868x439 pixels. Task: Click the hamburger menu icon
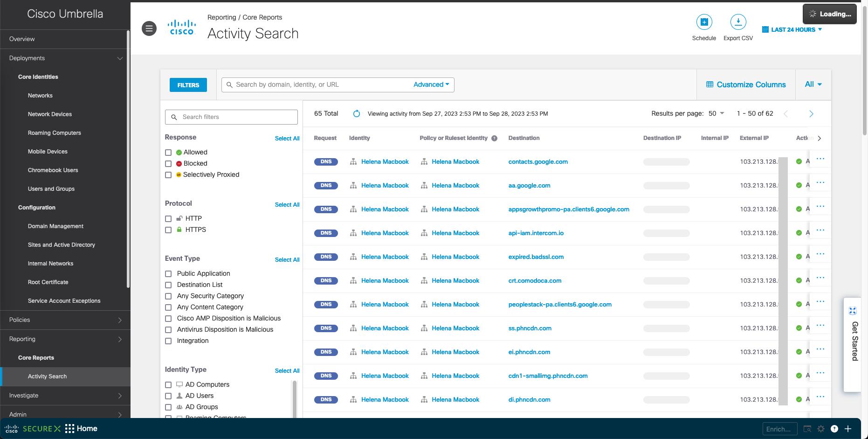pyautogui.click(x=149, y=29)
